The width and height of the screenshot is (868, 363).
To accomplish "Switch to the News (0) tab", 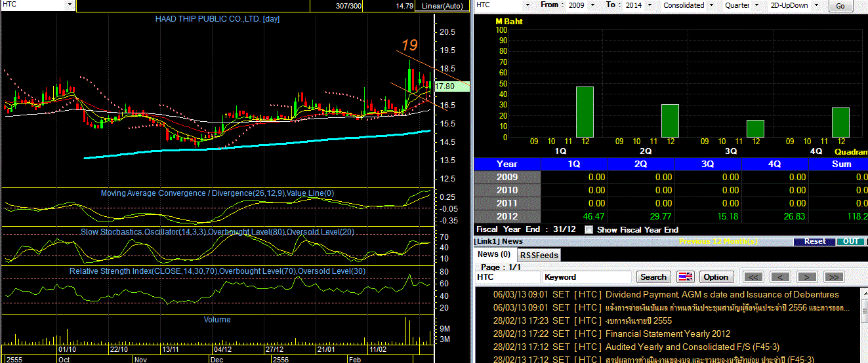I will [494, 254].
